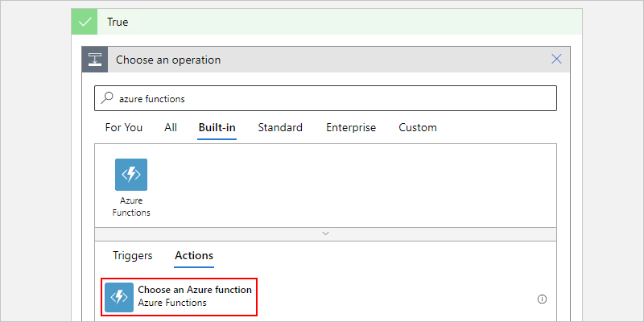This screenshot has width=644, height=322.
Task: Select the Actions tab
Action: click(194, 255)
